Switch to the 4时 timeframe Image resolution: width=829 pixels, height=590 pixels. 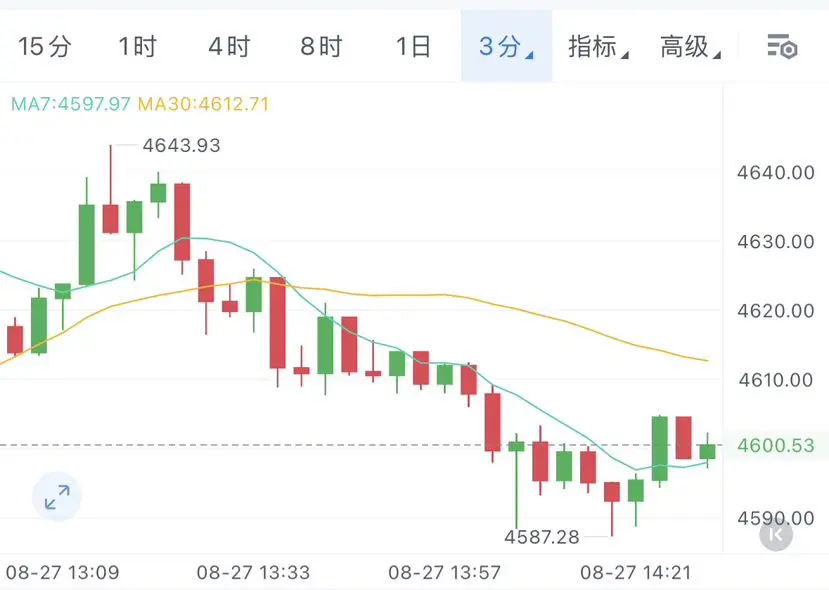coord(229,47)
